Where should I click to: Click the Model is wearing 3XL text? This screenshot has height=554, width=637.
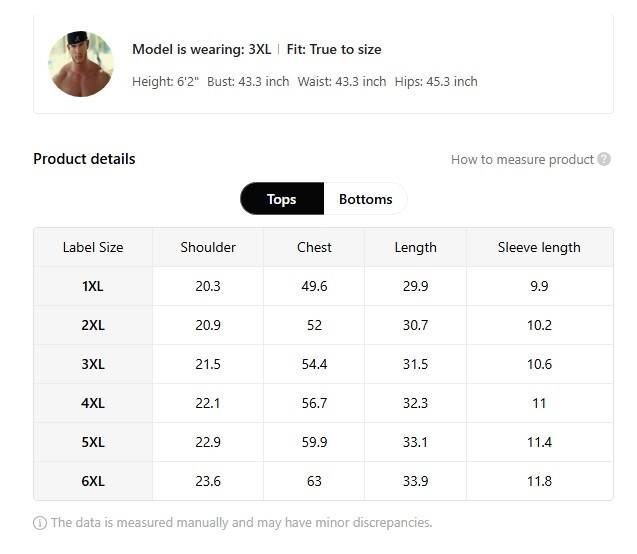202,50
